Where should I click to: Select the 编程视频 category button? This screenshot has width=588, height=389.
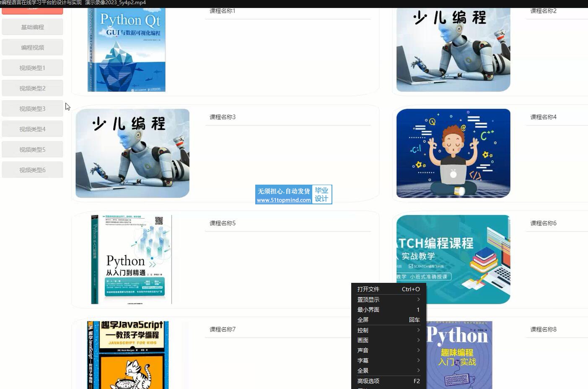[32, 47]
